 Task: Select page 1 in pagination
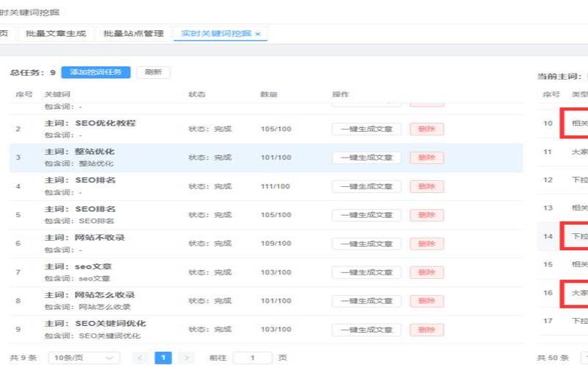tap(163, 358)
